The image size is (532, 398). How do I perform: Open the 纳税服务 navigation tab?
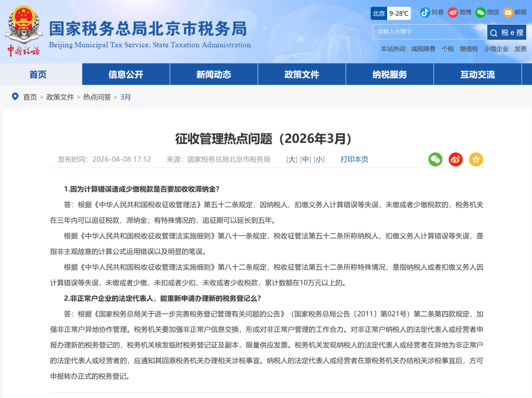(390, 74)
